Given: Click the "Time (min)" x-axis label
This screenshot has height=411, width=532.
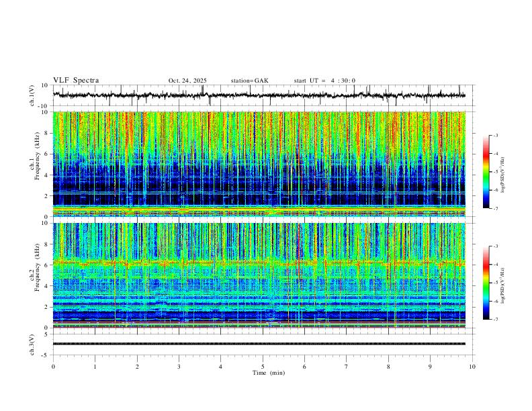Looking at the screenshot, I should (x=269, y=373).
